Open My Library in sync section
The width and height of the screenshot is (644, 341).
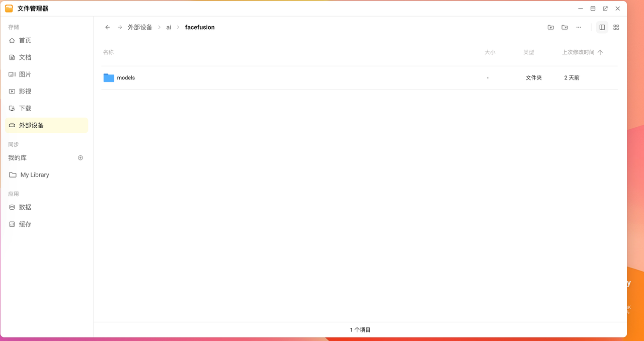pos(35,175)
